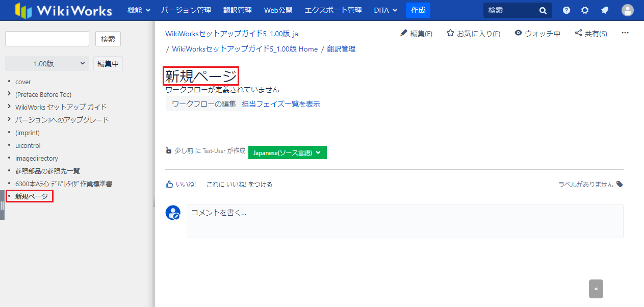
Task: Click the collapse double-arrow button at bottom right
Action: click(x=596, y=289)
